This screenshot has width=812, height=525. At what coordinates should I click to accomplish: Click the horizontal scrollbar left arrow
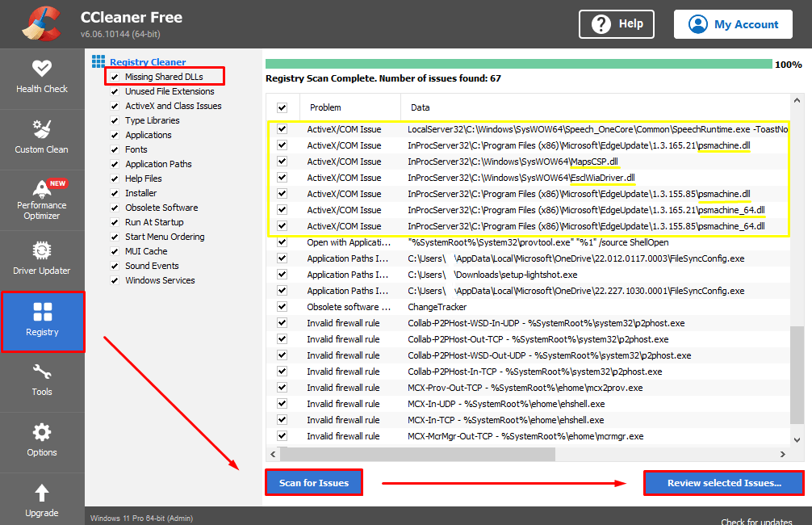274,454
